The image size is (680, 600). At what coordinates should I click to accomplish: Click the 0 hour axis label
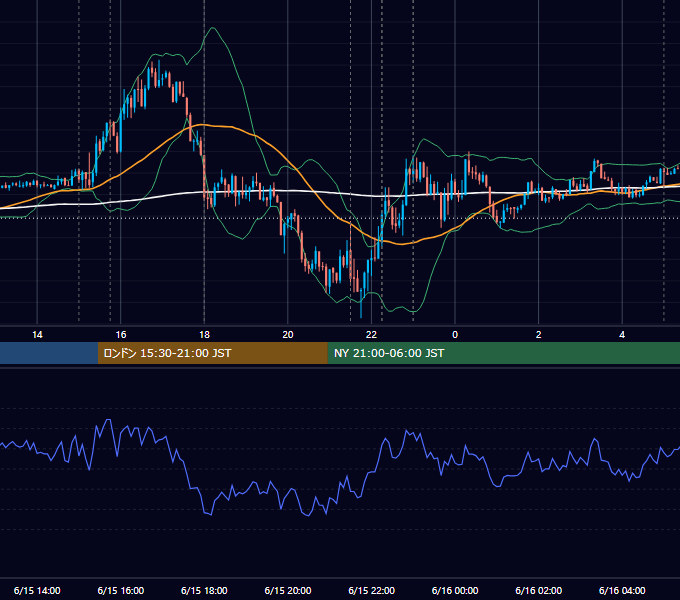coord(455,335)
